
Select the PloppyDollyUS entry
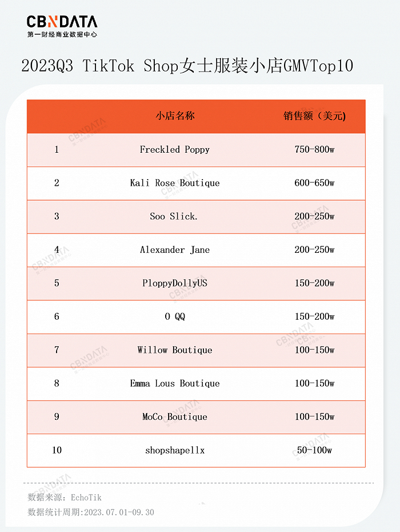coord(175,283)
